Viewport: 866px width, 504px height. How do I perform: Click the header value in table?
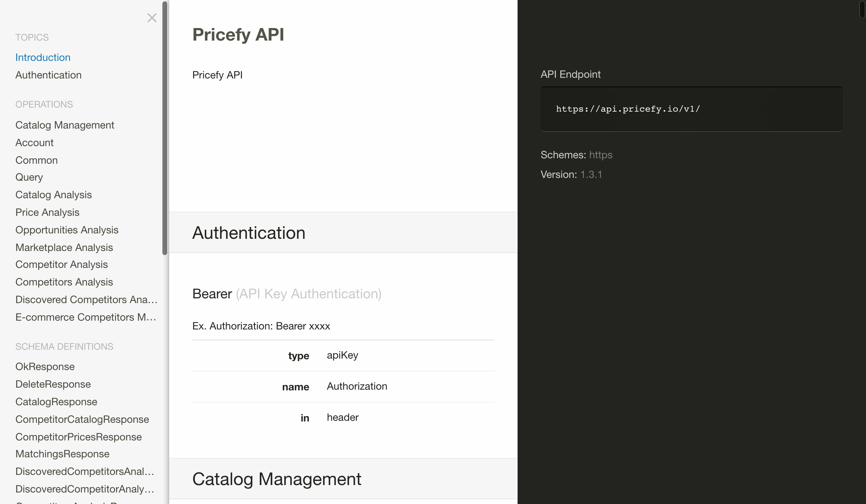(x=343, y=417)
